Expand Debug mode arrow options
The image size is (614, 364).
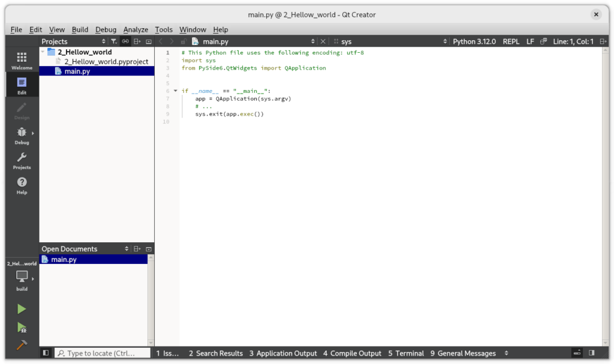click(x=33, y=133)
